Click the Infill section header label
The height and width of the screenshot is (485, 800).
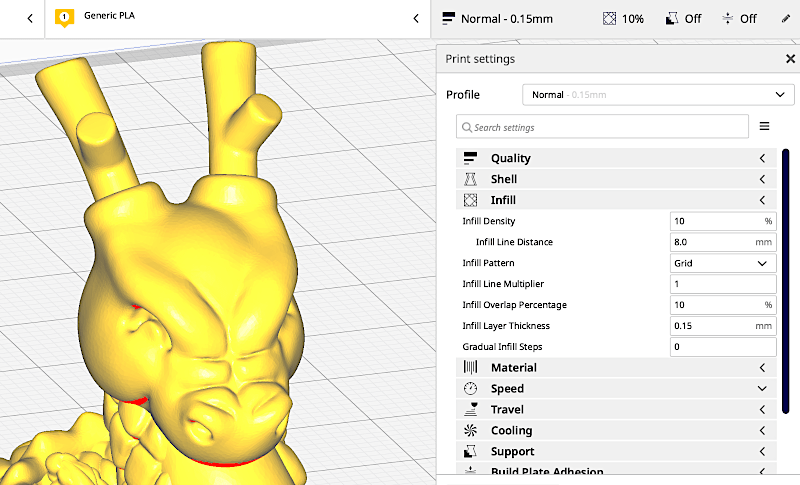503,200
